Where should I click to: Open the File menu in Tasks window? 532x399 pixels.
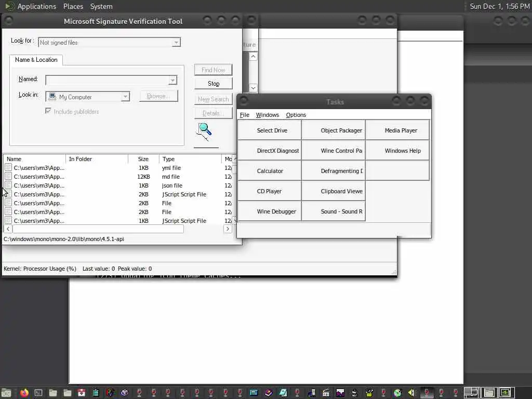[244, 115]
